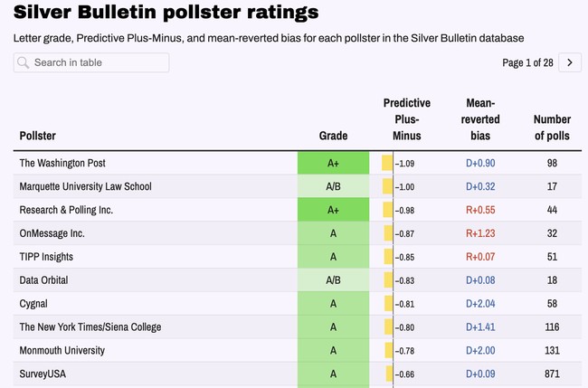This screenshot has width=588, height=388.
Task: Sort by the Grade column header
Action: pyautogui.click(x=333, y=136)
